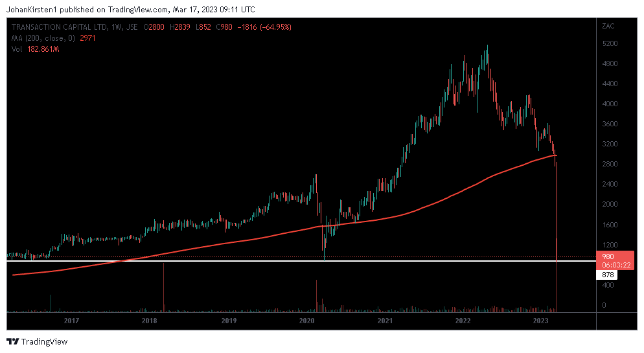Select the MA (200, close, 0) indicator label
This screenshot has width=644, height=353.
(43, 38)
